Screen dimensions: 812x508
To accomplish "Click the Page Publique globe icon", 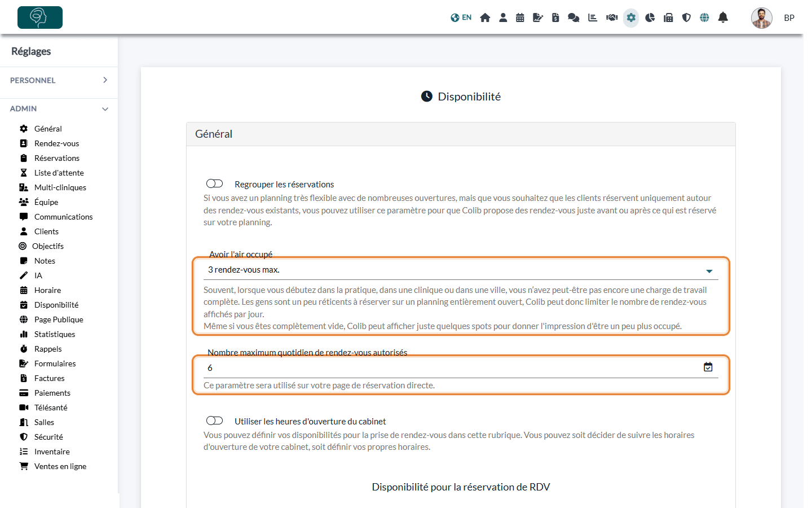I will click(x=24, y=319).
